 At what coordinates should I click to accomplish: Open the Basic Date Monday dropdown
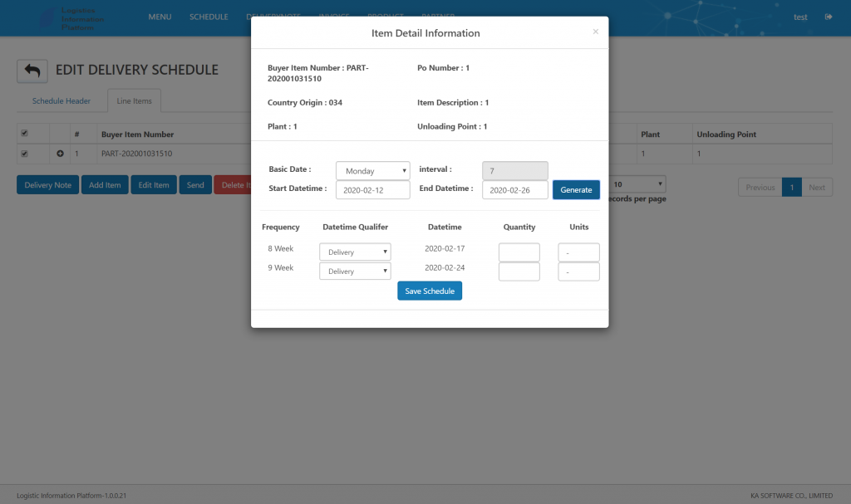373,171
